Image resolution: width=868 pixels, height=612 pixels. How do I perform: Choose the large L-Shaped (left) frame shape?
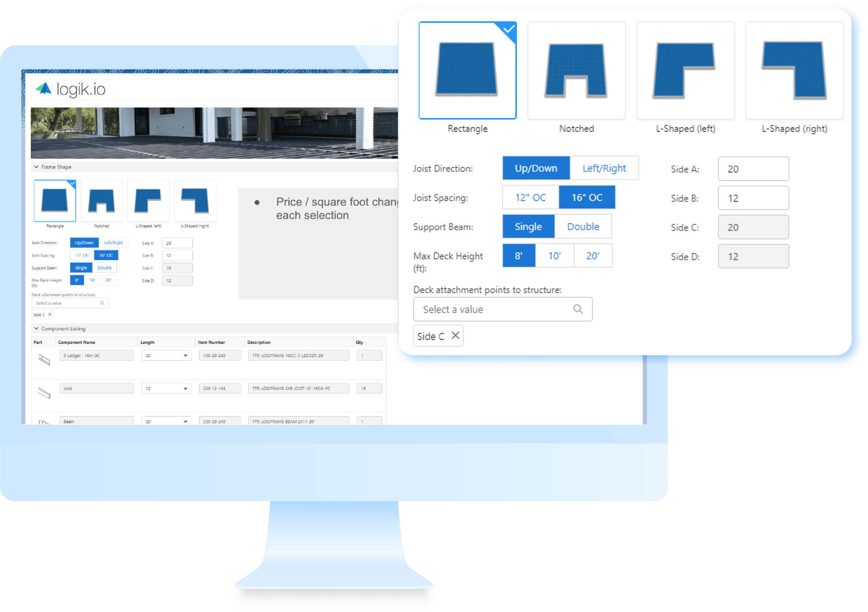coord(685,70)
